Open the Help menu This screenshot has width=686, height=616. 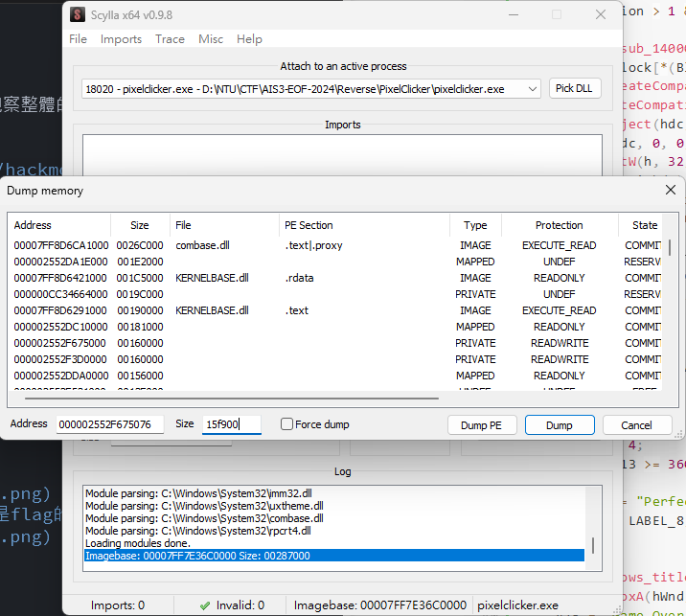pyautogui.click(x=249, y=39)
